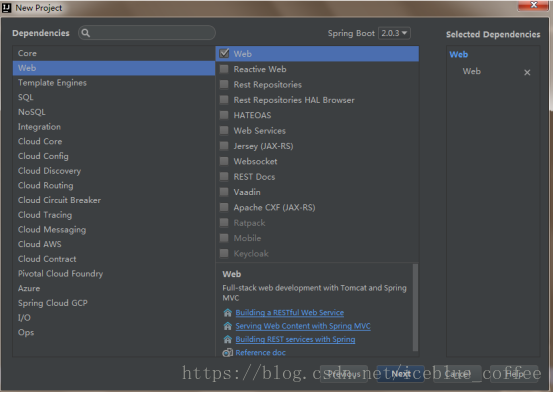Screen dimensions: 553x393
Task: Select the Core category
Action: coord(114,53)
